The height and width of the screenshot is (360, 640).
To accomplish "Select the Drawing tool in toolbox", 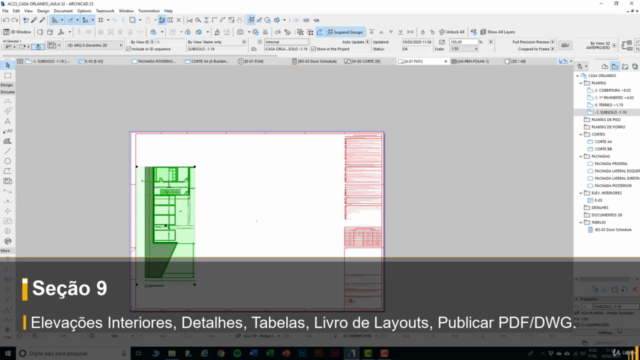I will (7, 181).
